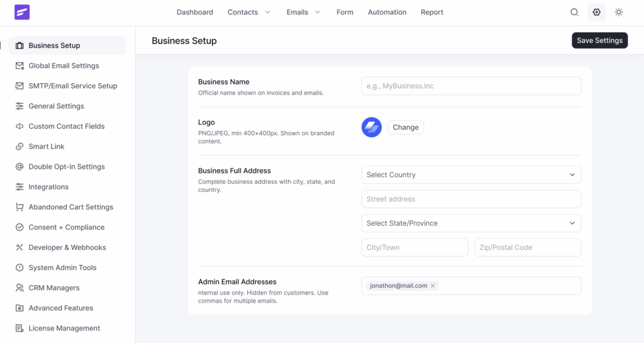This screenshot has width=644, height=343.
Task: Click the License Management document icon
Action: click(x=19, y=329)
